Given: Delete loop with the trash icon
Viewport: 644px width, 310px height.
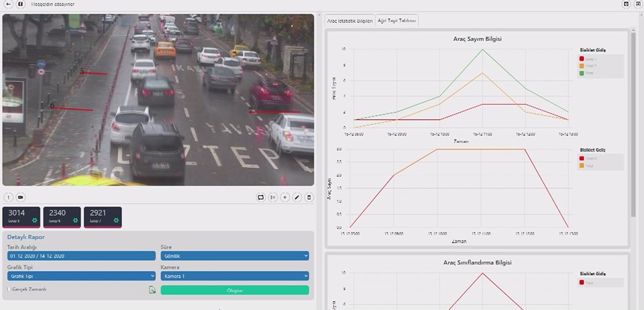Looking at the screenshot, I should pyautogui.click(x=309, y=197).
